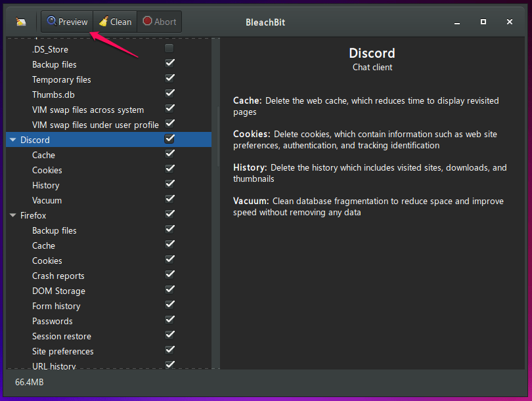Select DOM Storage row label
Image resolution: width=532 pixels, height=401 pixels.
tap(58, 291)
